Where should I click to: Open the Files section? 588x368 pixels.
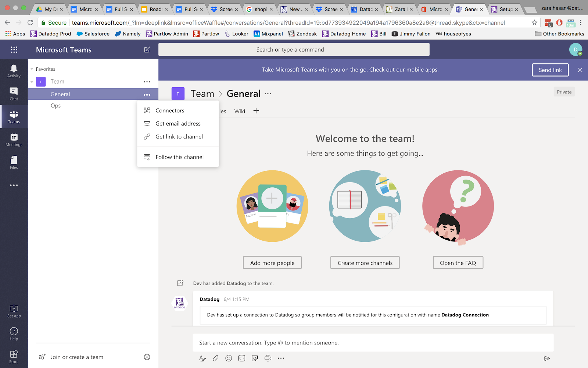(14, 162)
